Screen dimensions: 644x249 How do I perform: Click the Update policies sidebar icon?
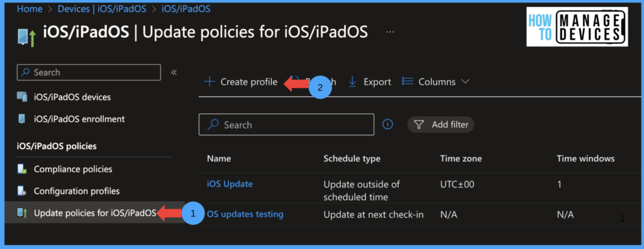[x=22, y=213]
